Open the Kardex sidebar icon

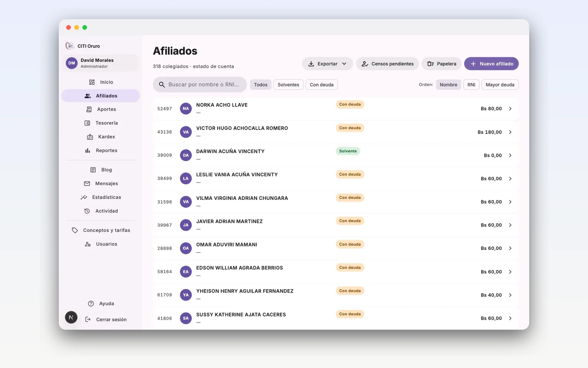[x=90, y=137]
